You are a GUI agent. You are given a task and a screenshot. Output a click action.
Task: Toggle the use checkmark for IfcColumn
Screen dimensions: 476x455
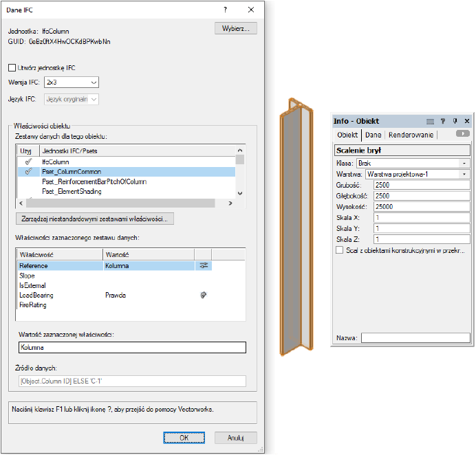[28, 162]
